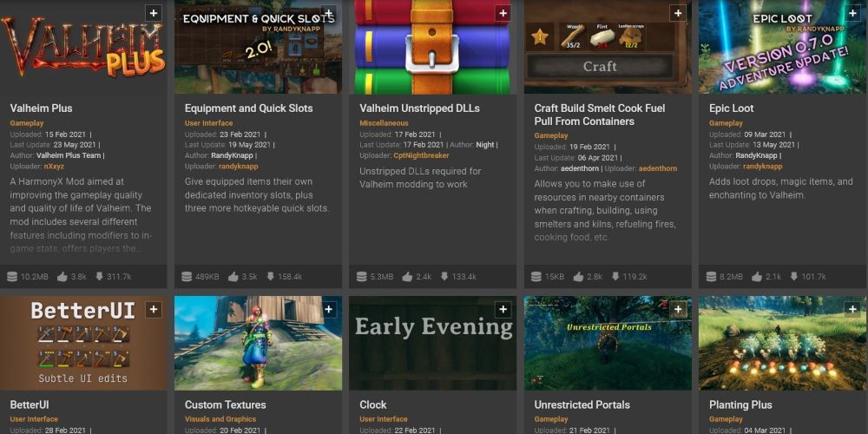Open the Clock mod title
The width and height of the screenshot is (868, 434).
373,404
